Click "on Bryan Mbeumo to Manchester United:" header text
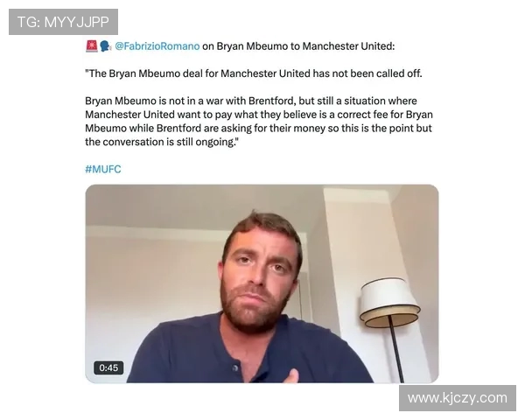 [298, 46]
